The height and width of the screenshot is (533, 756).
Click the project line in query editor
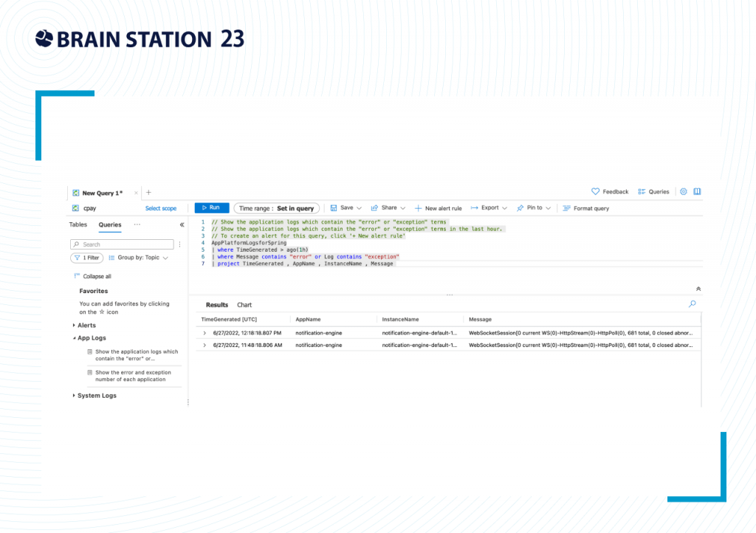(302, 264)
